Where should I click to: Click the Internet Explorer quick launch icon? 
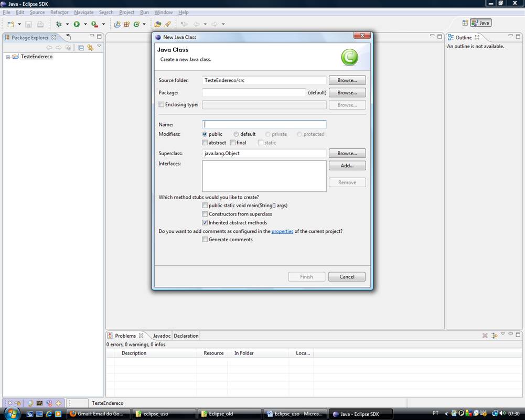(49, 414)
